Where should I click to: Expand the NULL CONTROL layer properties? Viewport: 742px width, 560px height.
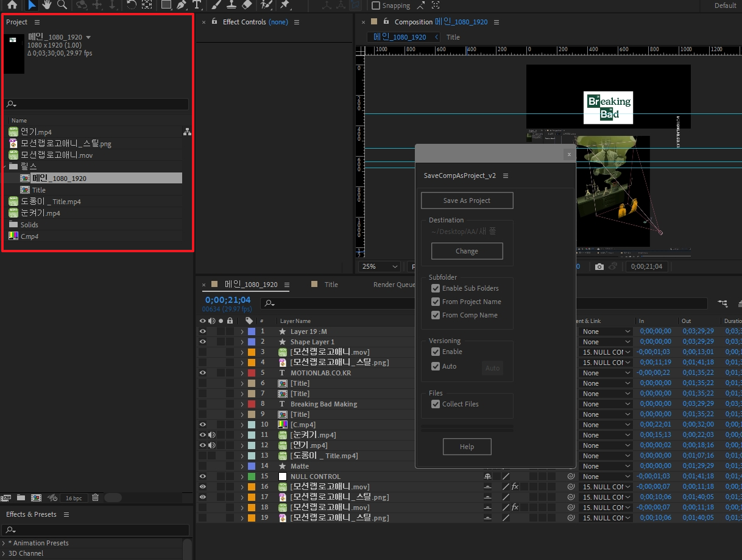[x=242, y=477]
